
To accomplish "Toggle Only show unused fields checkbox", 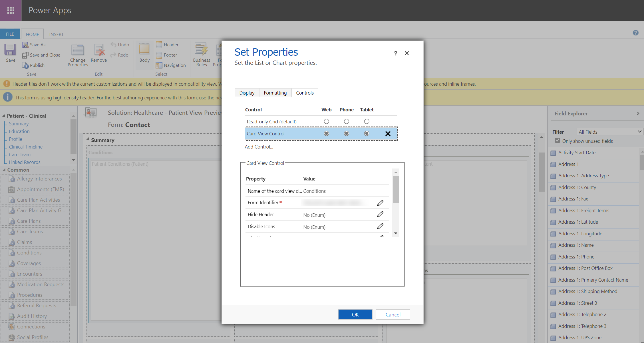I will point(557,141).
